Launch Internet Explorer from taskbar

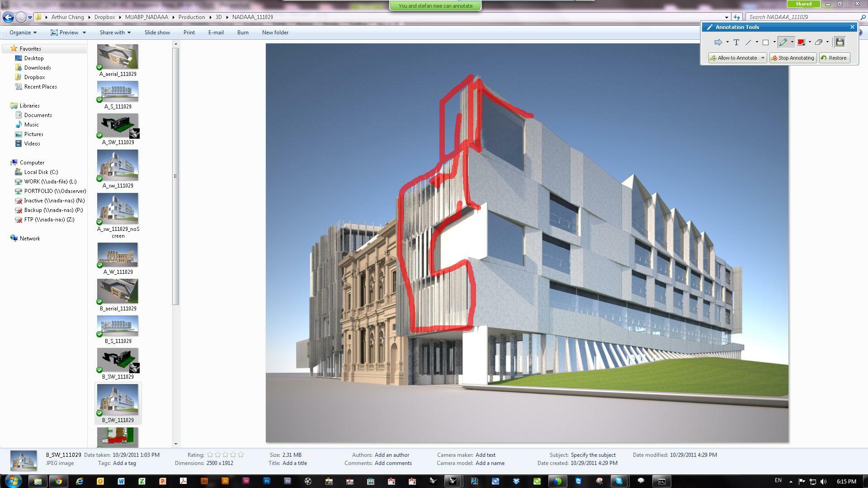pyautogui.click(x=79, y=481)
